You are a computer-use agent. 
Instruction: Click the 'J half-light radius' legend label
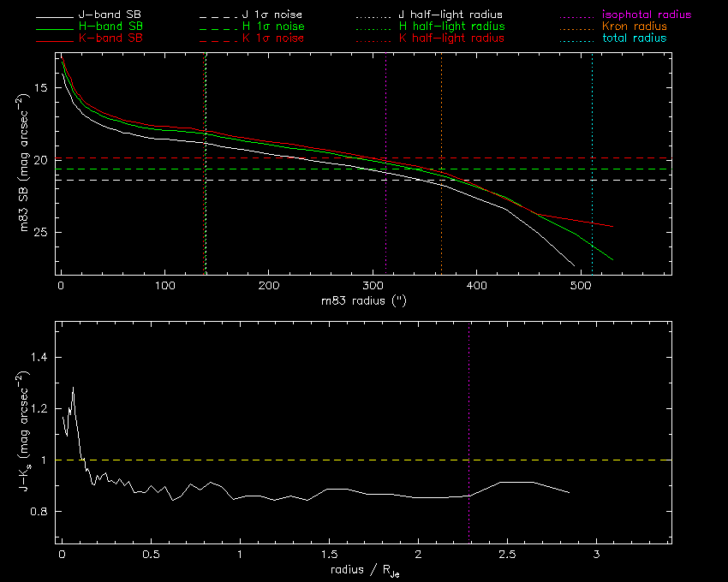(451, 15)
